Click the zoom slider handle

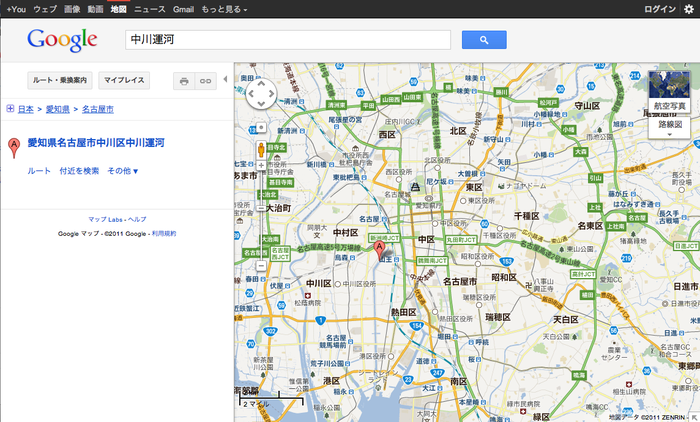tap(261, 208)
